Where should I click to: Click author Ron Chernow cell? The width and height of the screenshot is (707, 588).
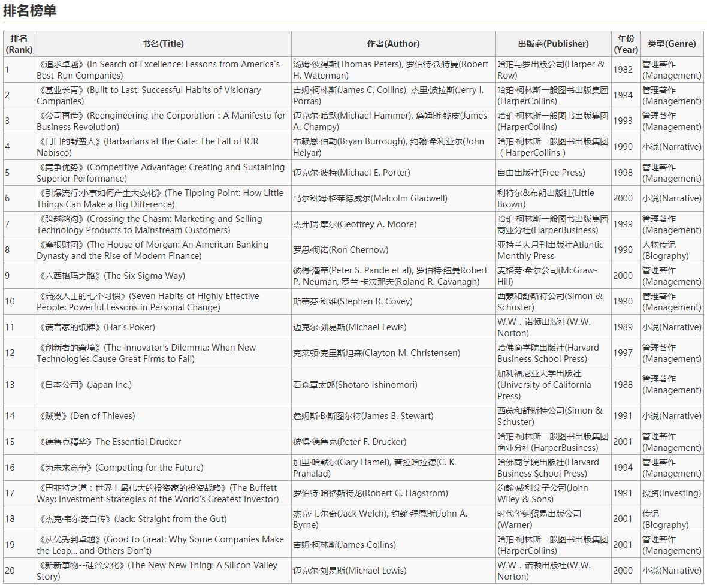393,250
